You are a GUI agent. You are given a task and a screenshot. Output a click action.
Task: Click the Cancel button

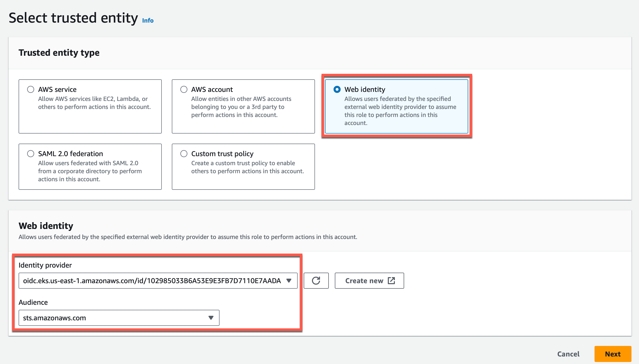coord(568,354)
